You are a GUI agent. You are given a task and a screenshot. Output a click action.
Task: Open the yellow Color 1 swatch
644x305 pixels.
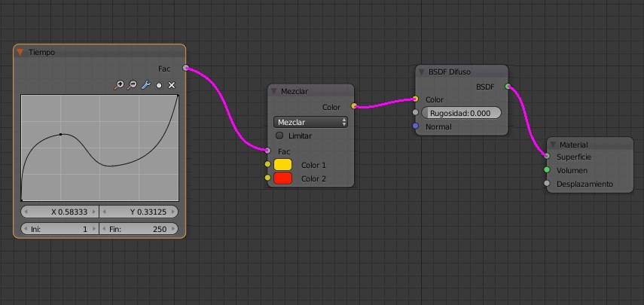coord(282,165)
